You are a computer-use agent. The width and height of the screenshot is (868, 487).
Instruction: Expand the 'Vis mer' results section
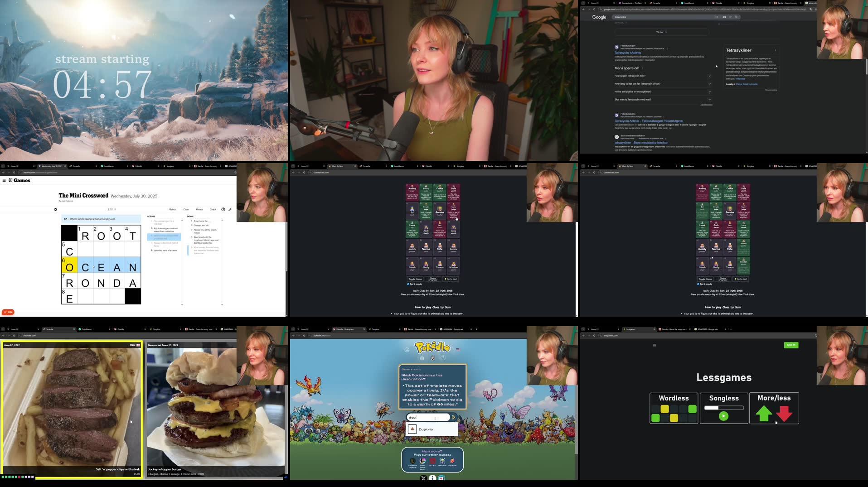(x=661, y=32)
